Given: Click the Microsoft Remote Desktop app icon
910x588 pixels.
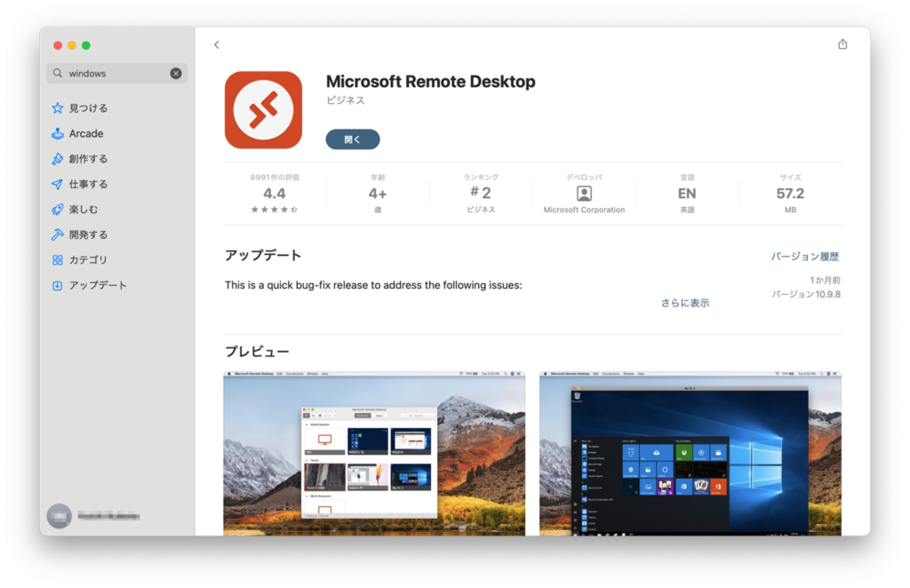Looking at the screenshot, I should [263, 110].
